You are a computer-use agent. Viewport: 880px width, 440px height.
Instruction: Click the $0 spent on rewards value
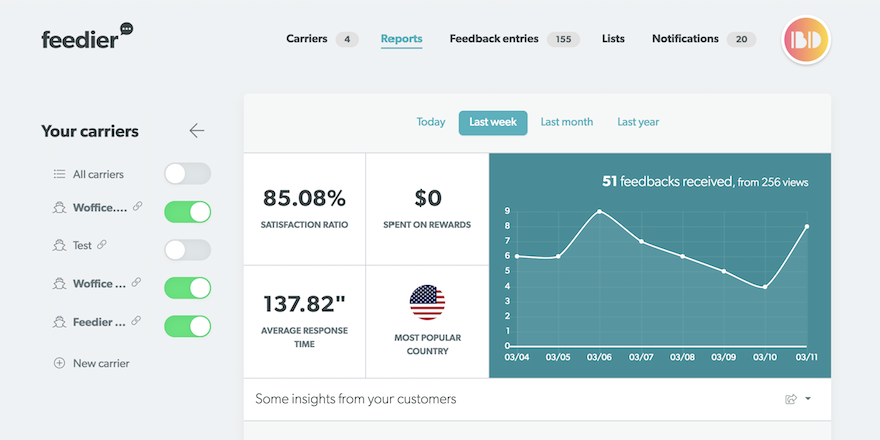point(428,198)
